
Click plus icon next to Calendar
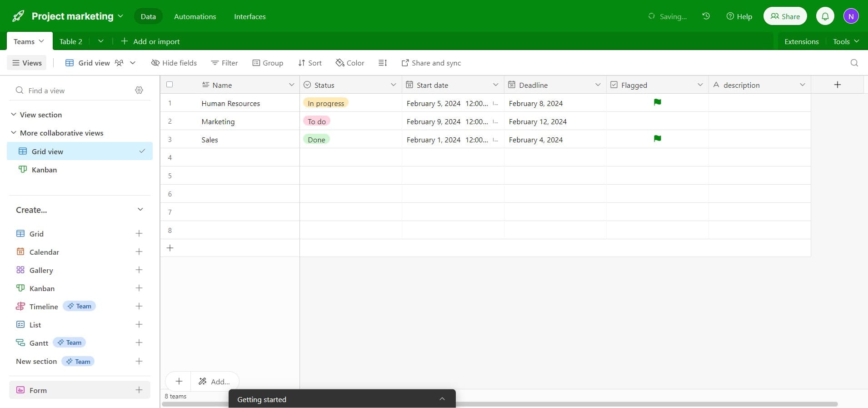point(139,252)
